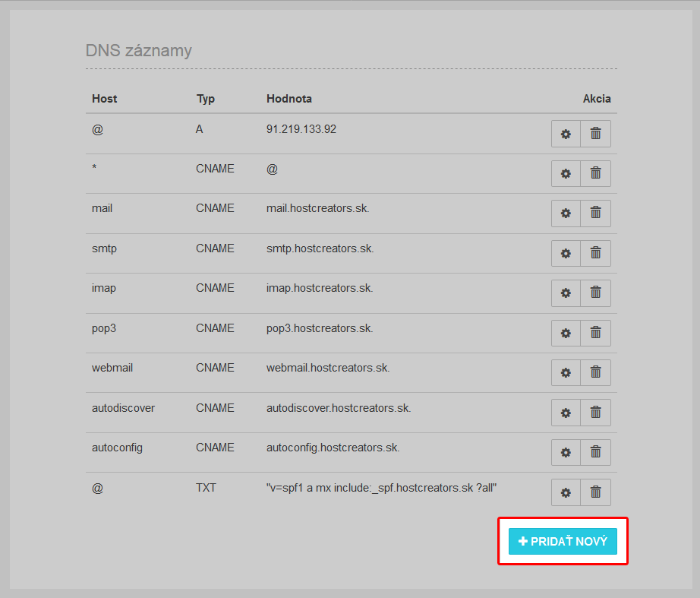Viewport: 700px width, 598px height.
Task: Edit the pop3 CNAME record
Action: [566, 333]
